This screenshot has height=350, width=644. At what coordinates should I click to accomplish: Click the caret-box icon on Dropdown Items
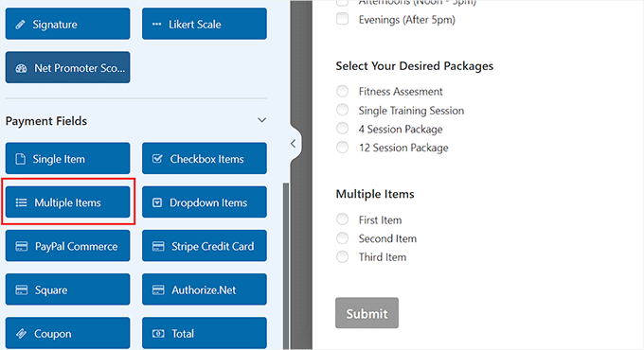157,202
